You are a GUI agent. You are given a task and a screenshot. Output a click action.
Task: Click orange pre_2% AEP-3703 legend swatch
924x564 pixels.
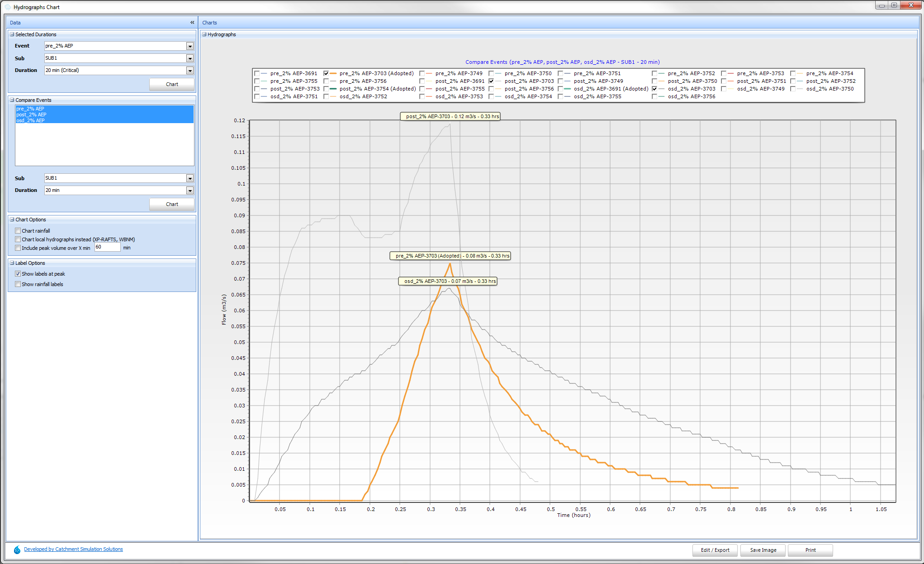(333, 73)
